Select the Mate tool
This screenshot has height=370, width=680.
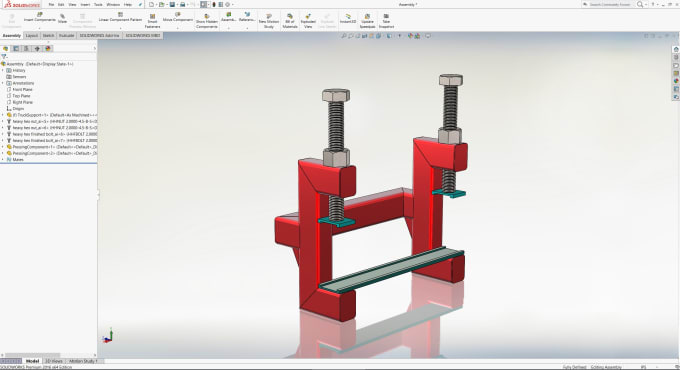(62, 19)
